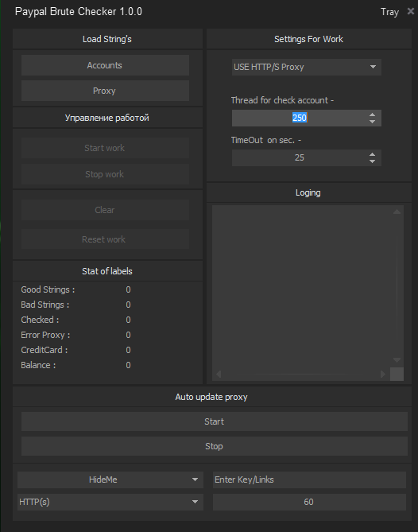Open the USE HTTP/S Proxy dropdown
The image size is (418, 532).
(307, 67)
